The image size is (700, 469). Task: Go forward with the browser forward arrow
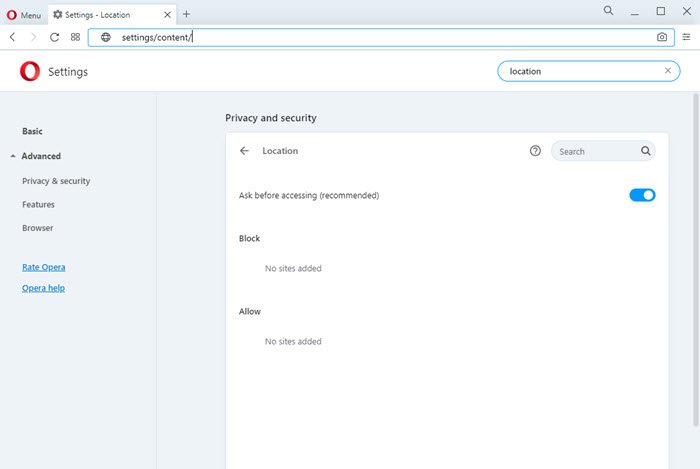pos(33,37)
